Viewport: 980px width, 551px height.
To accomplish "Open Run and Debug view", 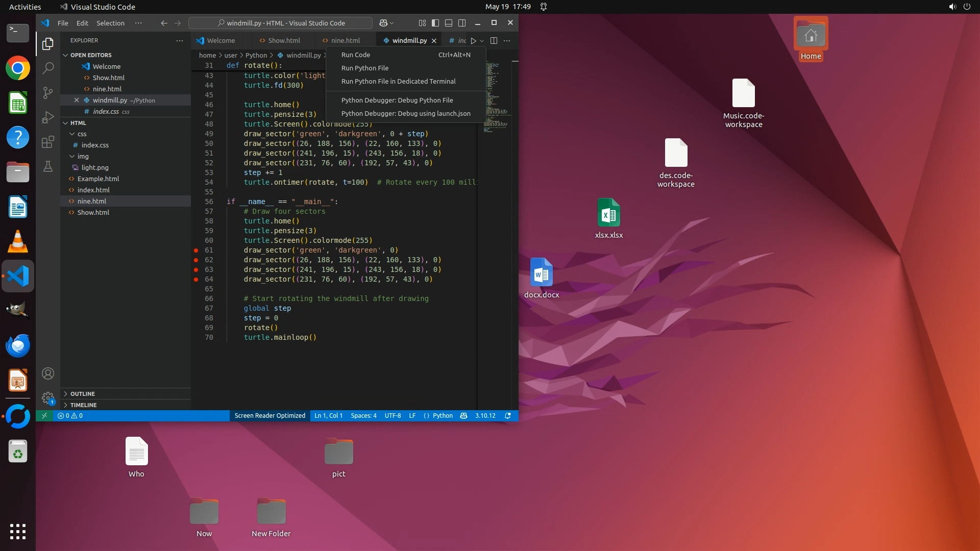I will [x=48, y=117].
